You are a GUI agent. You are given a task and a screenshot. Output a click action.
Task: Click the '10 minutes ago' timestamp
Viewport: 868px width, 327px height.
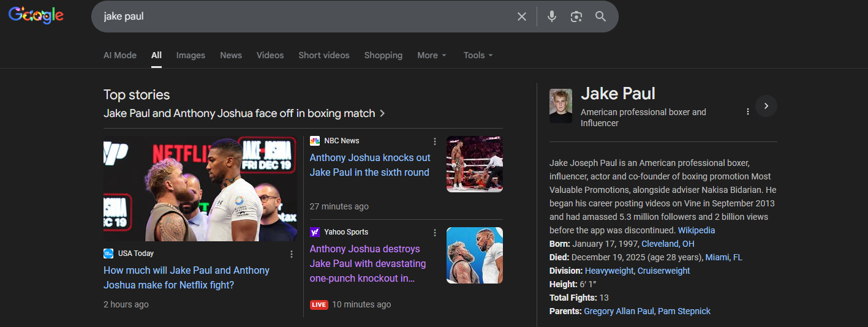[361, 304]
